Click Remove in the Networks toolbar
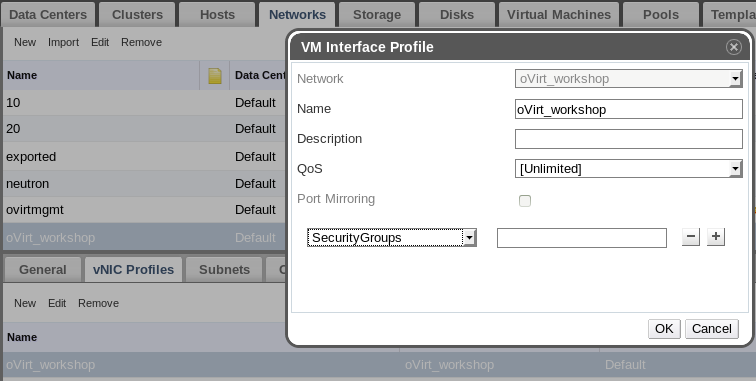Viewport: 756px width, 381px height. point(141,42)
